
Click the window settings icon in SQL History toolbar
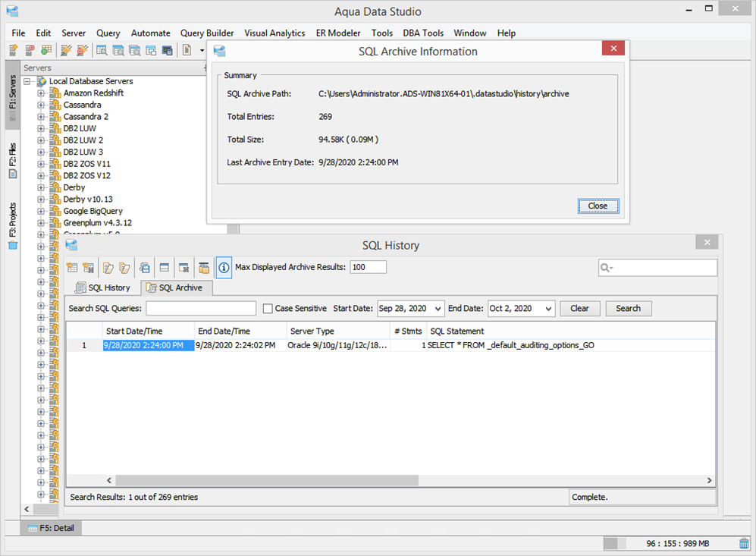tap(184, 267)
